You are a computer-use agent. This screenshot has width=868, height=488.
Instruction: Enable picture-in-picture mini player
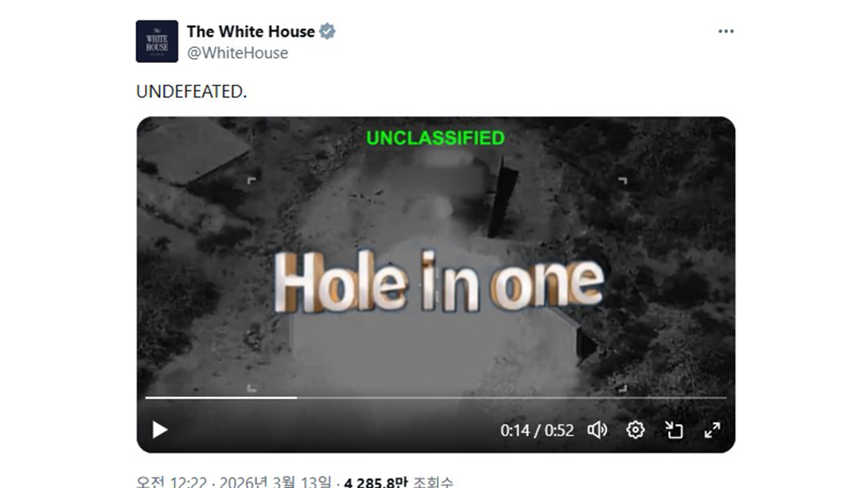(673, 430)
